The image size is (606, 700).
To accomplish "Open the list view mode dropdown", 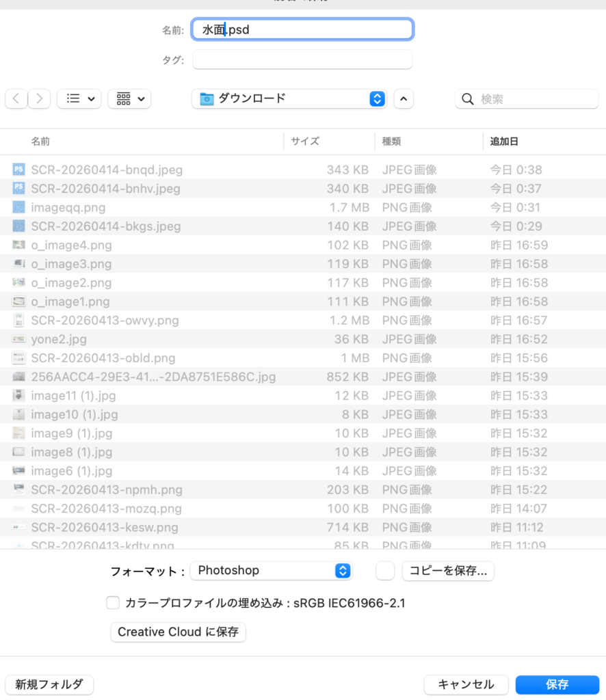I will coord(79,99).
